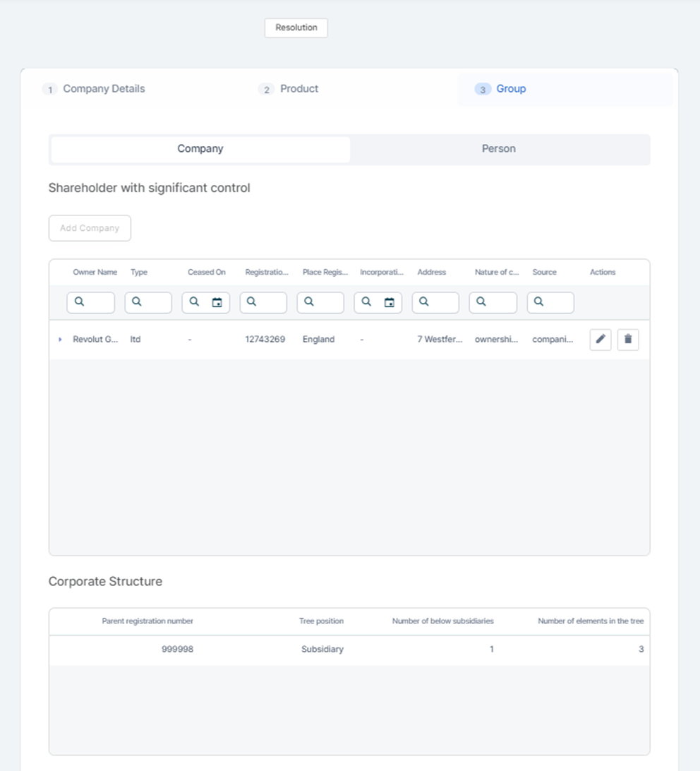This screenshot has width=700, height=771.
Task: Click the edit pencil icon for Revolut row
Action: [600, 340]
